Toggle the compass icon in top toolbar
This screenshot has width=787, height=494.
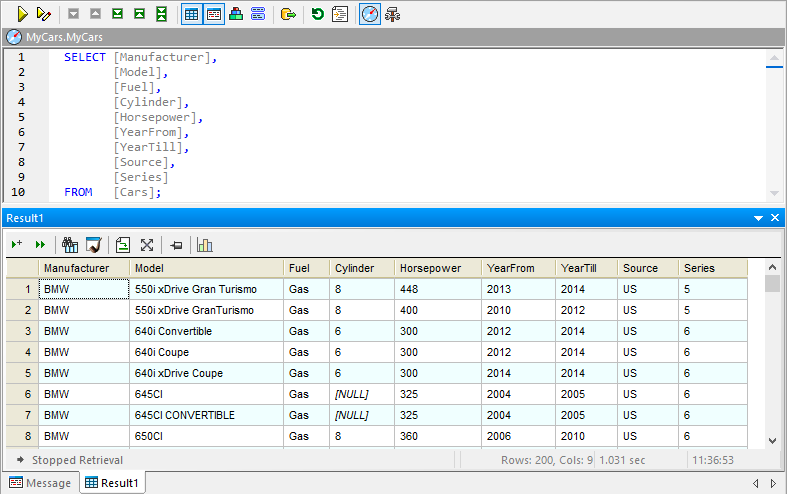click(370, 14)
